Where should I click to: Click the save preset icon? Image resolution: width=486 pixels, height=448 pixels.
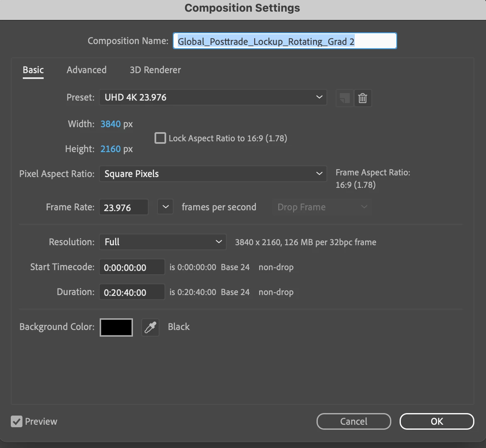(344, 98)
